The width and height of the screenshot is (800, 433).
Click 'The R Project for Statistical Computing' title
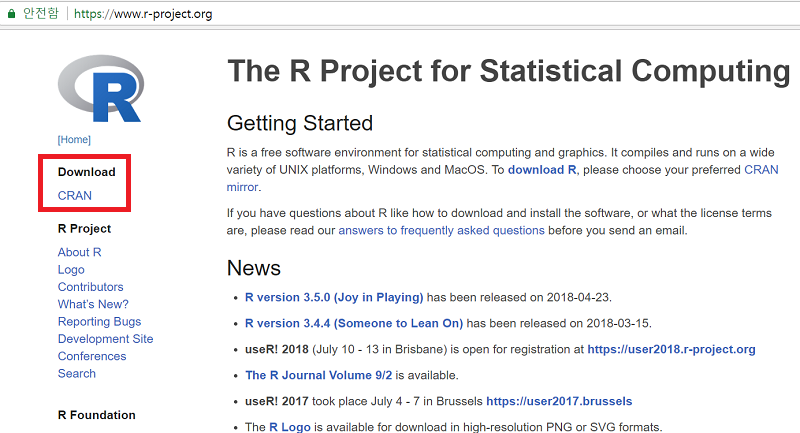[509, 71]
